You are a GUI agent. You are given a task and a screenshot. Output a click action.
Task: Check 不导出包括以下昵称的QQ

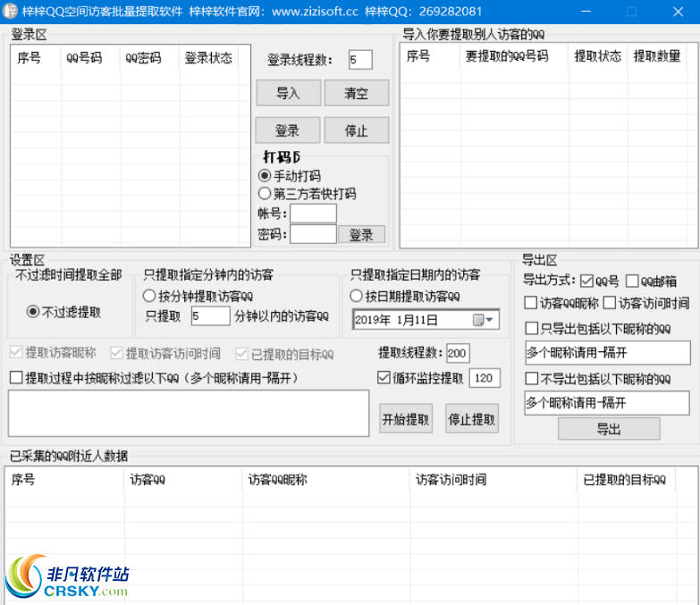tap(531, 379)
